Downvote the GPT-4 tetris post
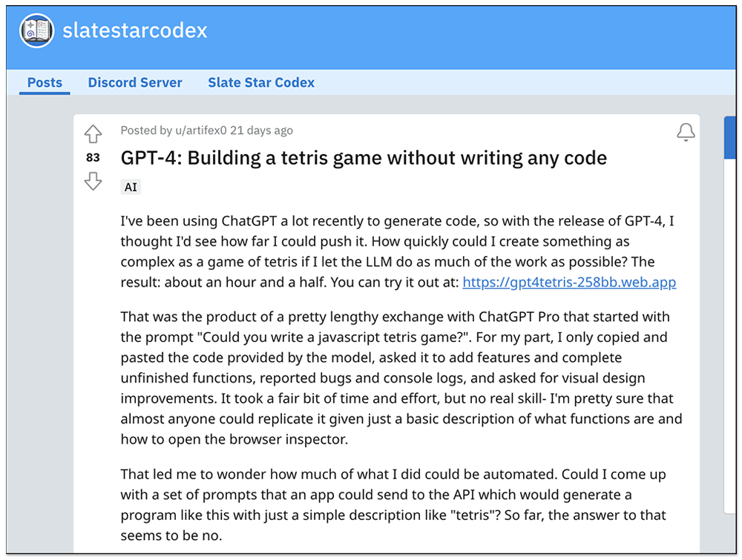Image resolution: width=742 pixels, height=560 pixels. (93, 181)
